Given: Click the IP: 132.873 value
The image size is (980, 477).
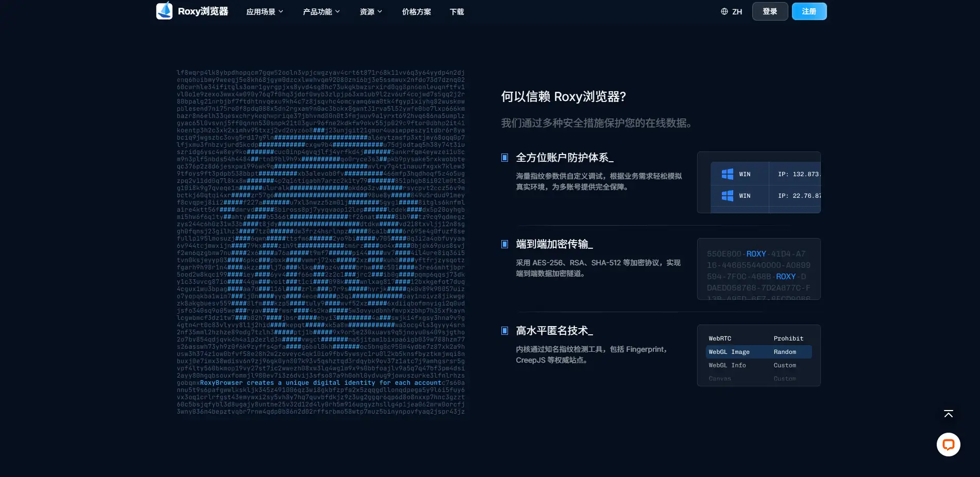Looking at the screenshot, I should pos(799,174).
